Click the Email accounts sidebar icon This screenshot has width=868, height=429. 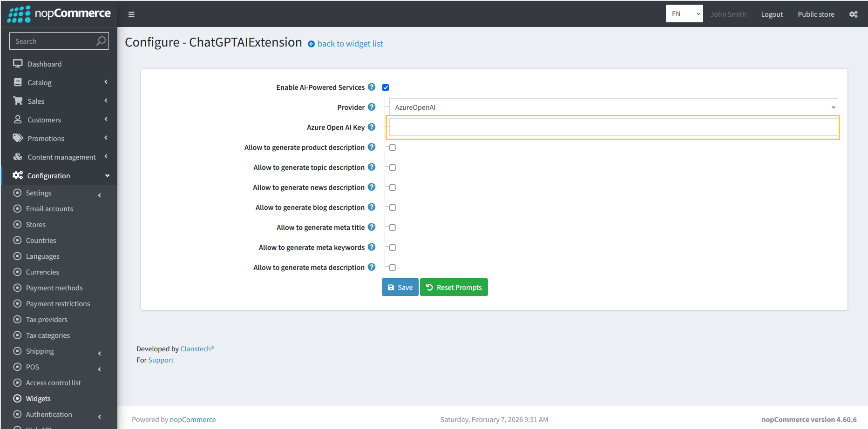[x=18, y=208]
